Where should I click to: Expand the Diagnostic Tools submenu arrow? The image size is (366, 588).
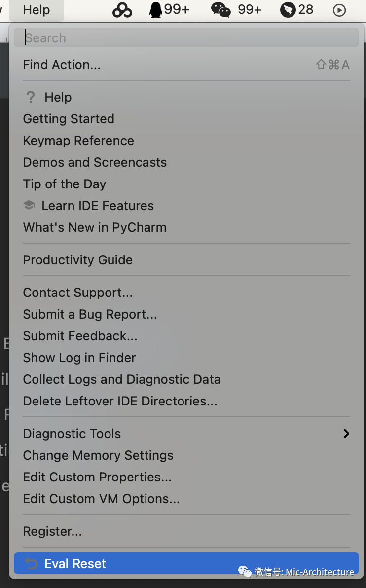coord(346,434)
